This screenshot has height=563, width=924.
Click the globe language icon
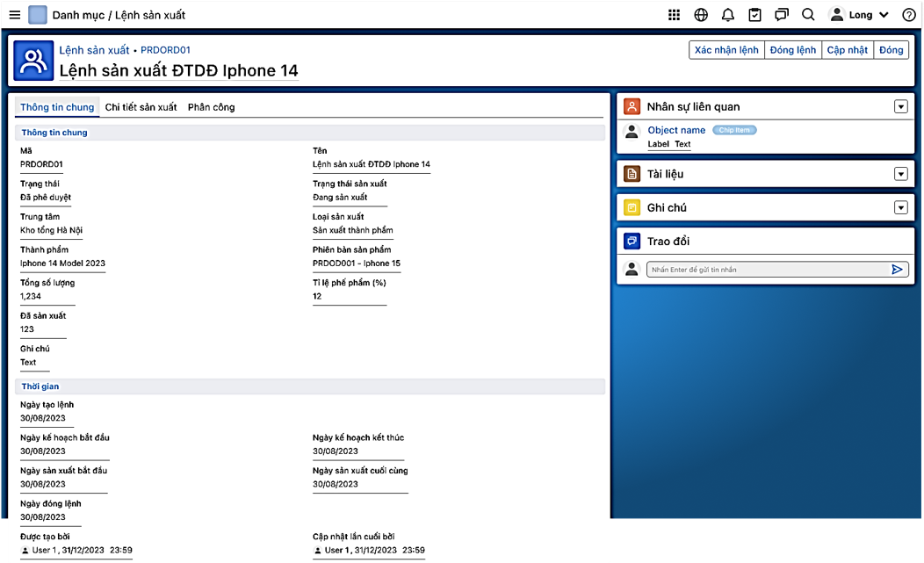click(701, 15)
